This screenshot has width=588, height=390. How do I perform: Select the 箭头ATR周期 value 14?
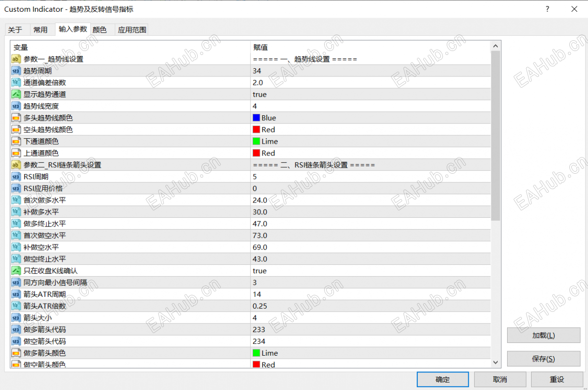(257, 294)
